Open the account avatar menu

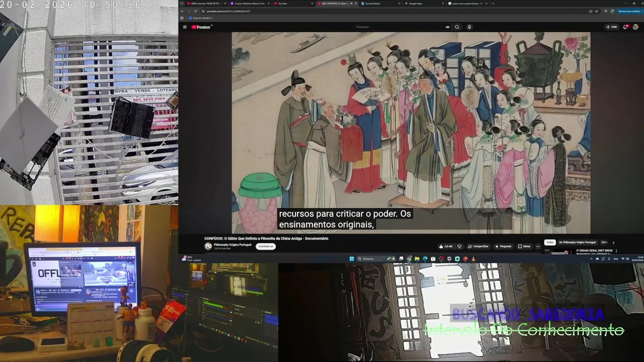pyautogui.click(x=636, y=27)
